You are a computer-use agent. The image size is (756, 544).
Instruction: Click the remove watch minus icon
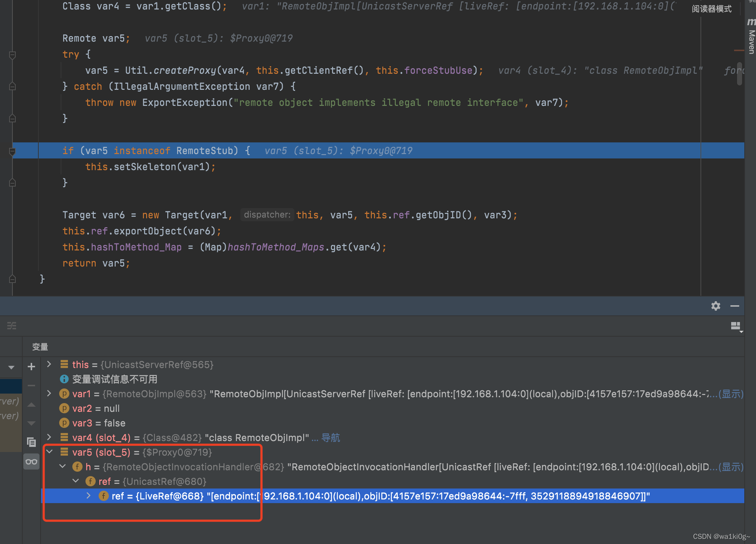point(31,385)
